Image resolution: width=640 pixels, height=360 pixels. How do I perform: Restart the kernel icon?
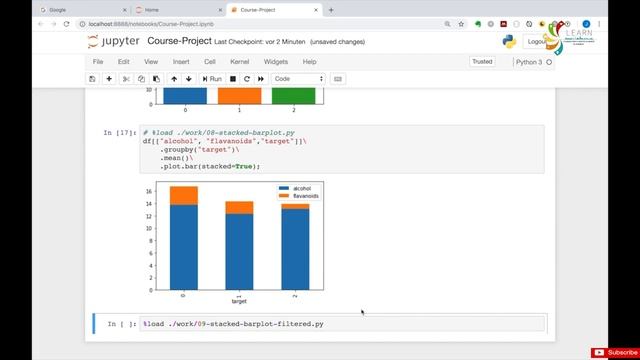(247, 79)
